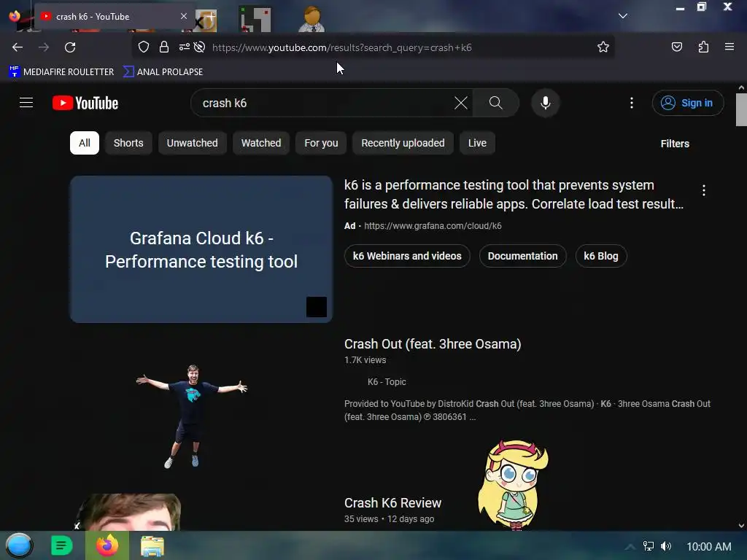Viewport: 747px width, 560px height.
Task: Go to YouTube home via logo
Action: tap(85, 103)
